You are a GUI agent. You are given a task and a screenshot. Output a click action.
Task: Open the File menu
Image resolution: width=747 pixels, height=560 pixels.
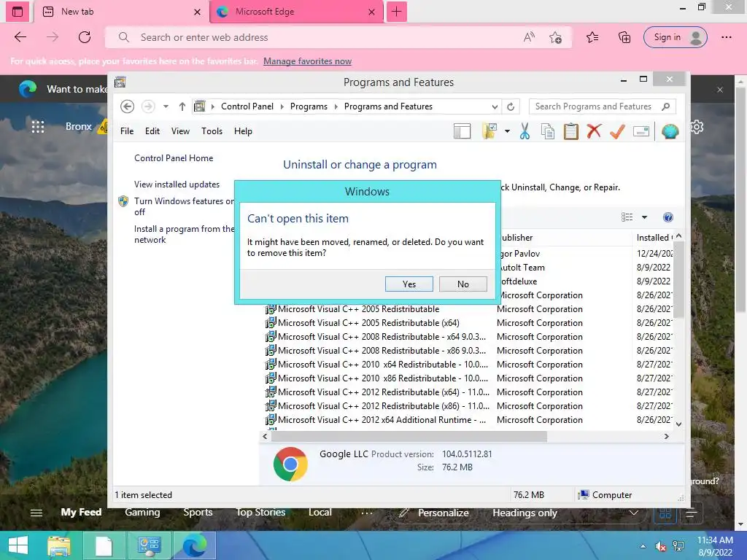(x=127, y=131)
